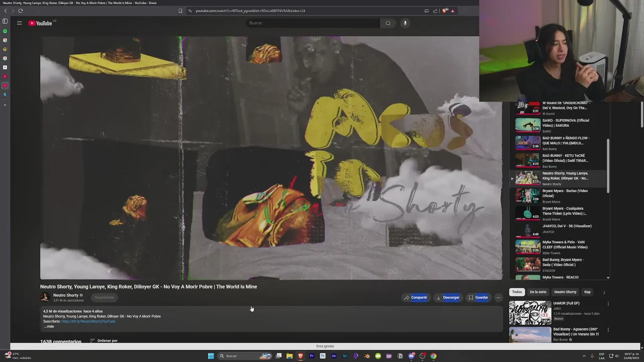Click the playlist panel scrollbar
Viewport: 644px width, 362px height.
(608, 166)
